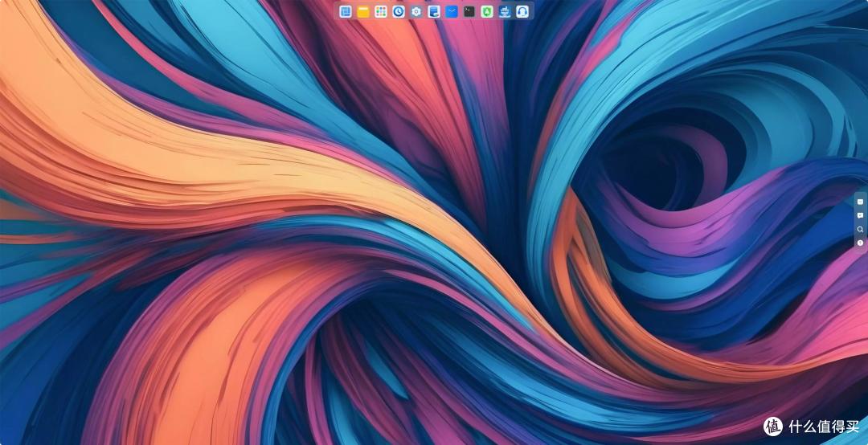Click the top widget icon in right sidebar
868x445 pixels.
860,202
